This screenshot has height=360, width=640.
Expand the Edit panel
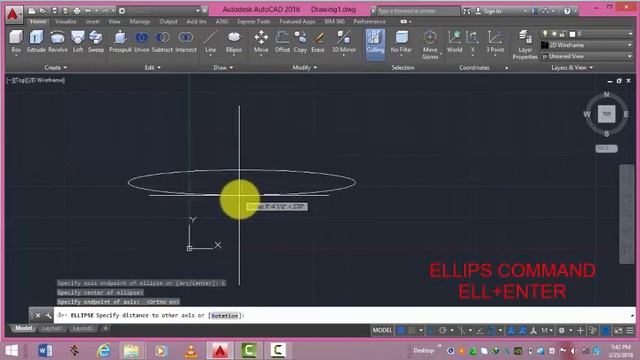[x=153, y=67]
